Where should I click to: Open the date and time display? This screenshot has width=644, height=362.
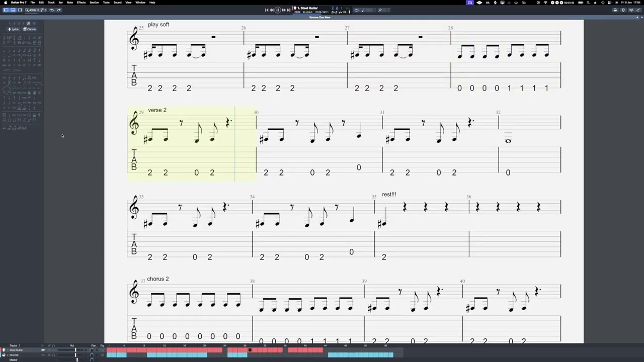point(631,3)
